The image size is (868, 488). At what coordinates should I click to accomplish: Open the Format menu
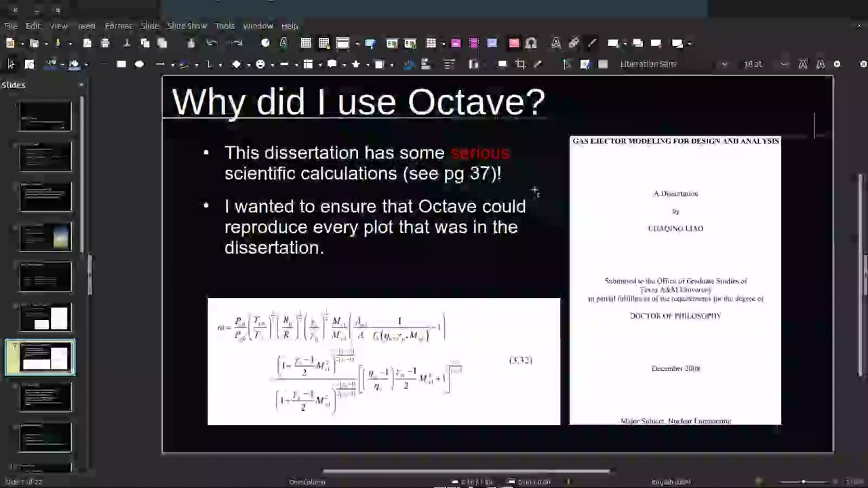coord(119,26)
